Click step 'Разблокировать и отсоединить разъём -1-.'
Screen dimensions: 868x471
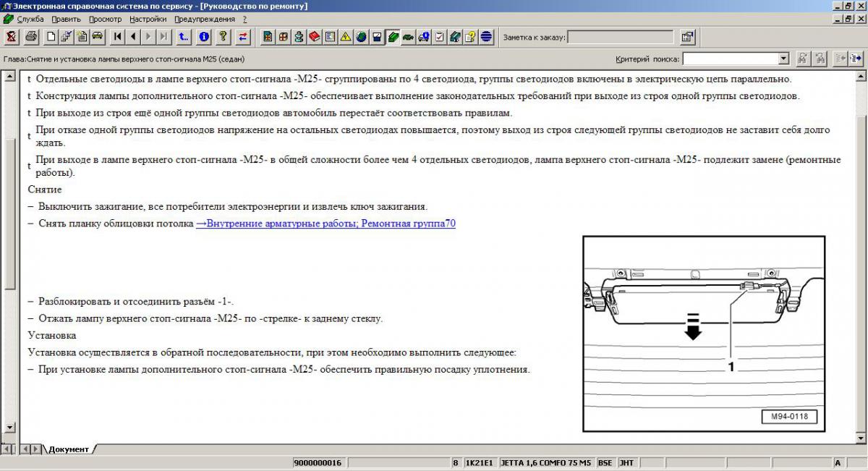136,301
